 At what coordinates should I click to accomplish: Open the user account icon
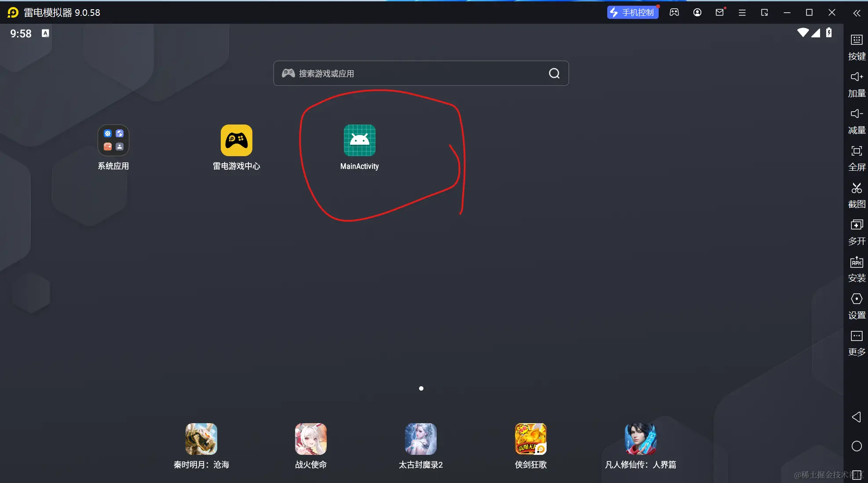point(697,12)
